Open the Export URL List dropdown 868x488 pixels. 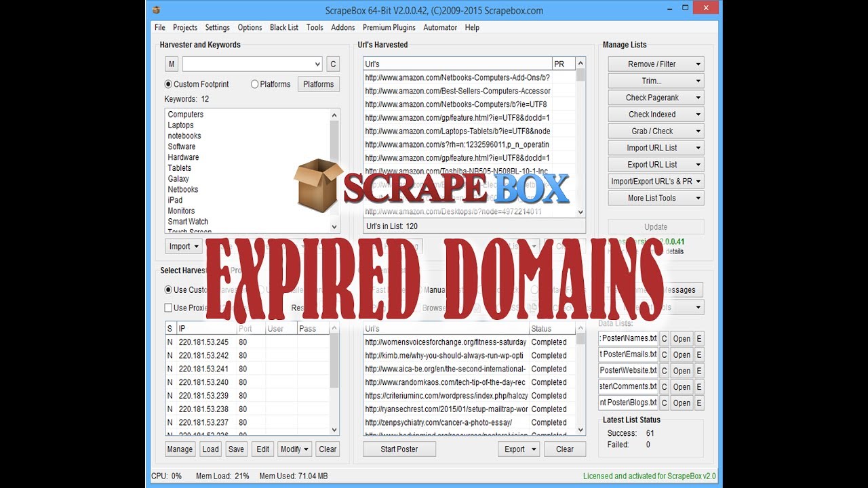click(x=656, y=165)
